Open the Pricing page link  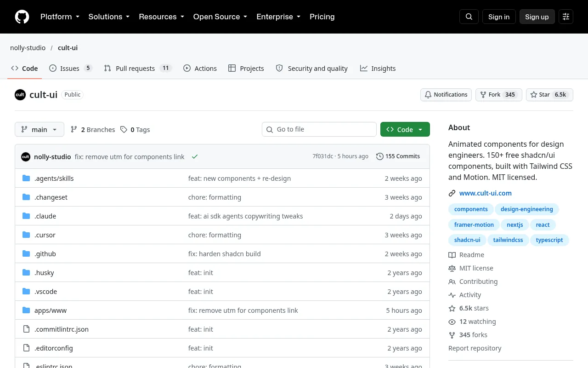[x=322, y=17]
